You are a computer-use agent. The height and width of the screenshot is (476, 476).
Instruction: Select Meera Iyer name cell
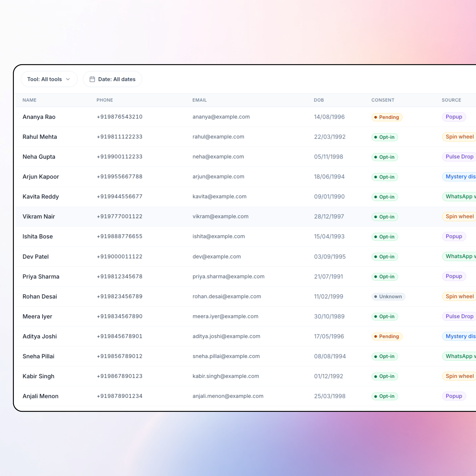pos(37,317)
